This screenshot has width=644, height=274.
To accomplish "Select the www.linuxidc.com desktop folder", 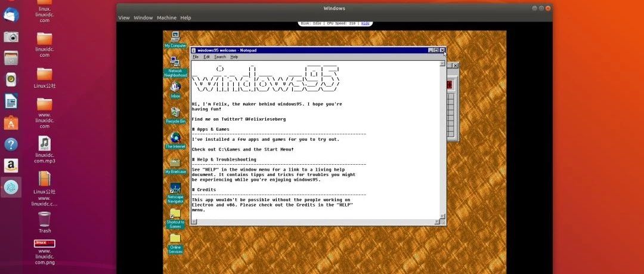I will point(44,113).
